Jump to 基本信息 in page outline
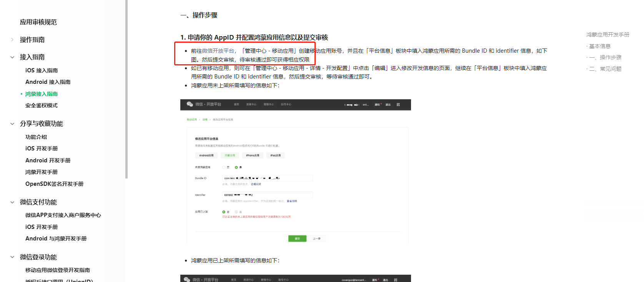 600,46
